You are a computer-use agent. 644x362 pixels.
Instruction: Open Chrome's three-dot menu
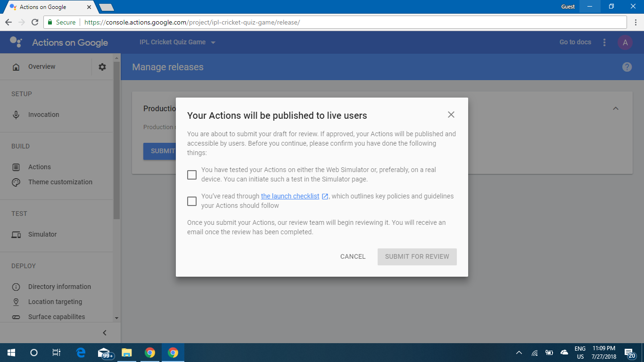tap(636, 22)
